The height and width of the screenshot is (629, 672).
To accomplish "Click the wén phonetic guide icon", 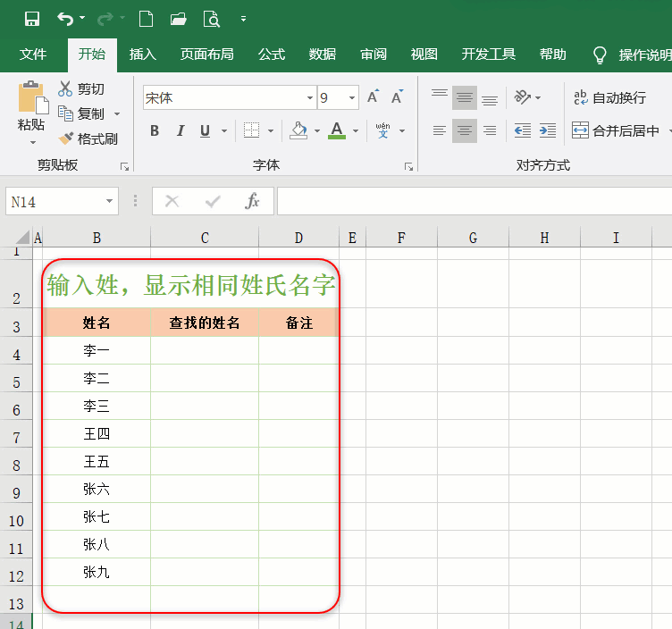I will click(x=382, y=130).
